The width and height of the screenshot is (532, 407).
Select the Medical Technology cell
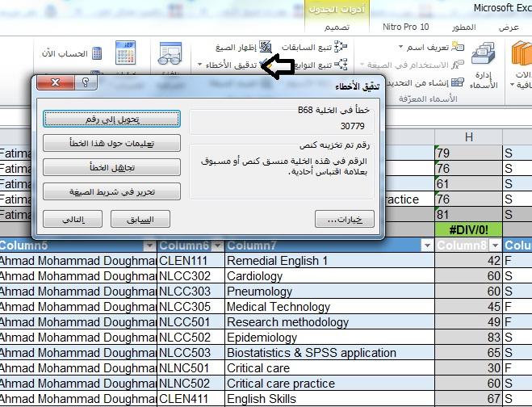[329, 307]
